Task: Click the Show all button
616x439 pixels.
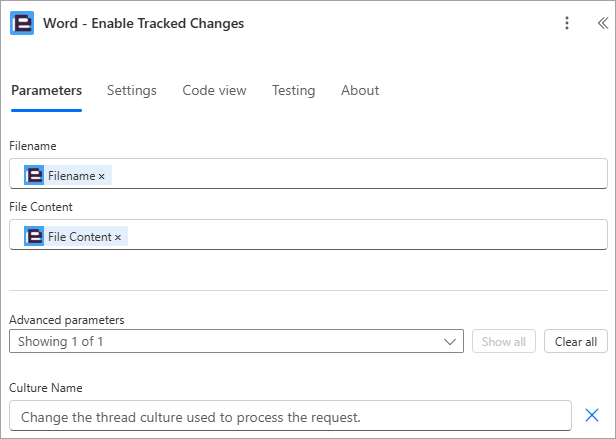Action: point(504,341)
